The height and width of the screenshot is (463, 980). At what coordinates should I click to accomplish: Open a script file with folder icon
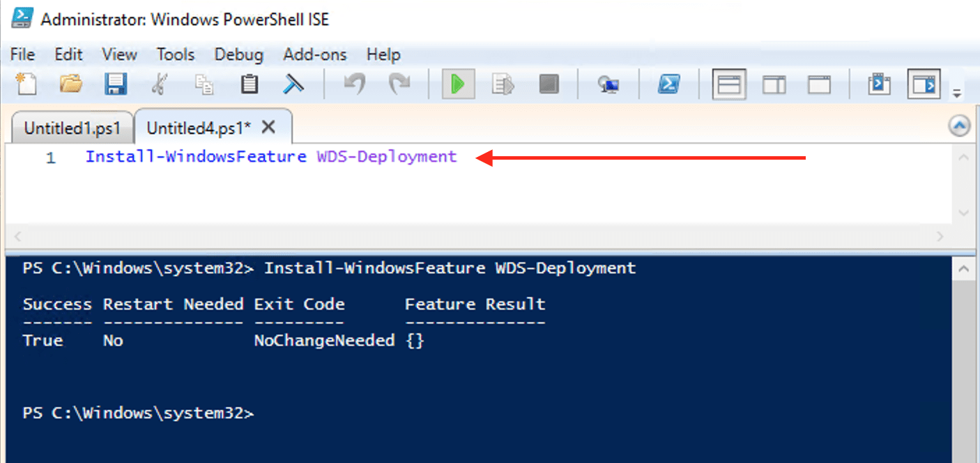click(x=70, y=84)
